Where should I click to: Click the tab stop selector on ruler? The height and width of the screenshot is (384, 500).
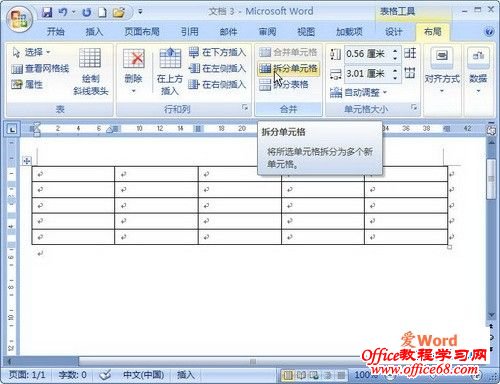[x=12, y=129]
